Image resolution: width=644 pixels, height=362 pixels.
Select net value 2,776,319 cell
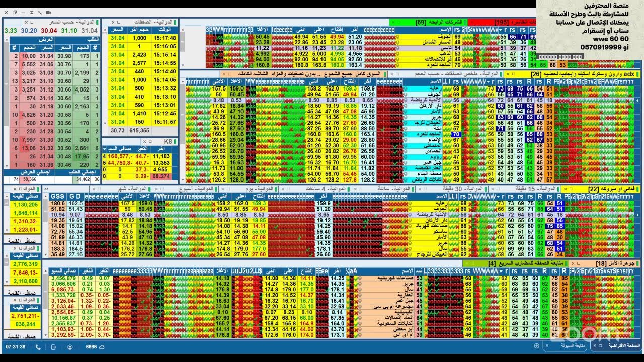[x=26, y=264]
